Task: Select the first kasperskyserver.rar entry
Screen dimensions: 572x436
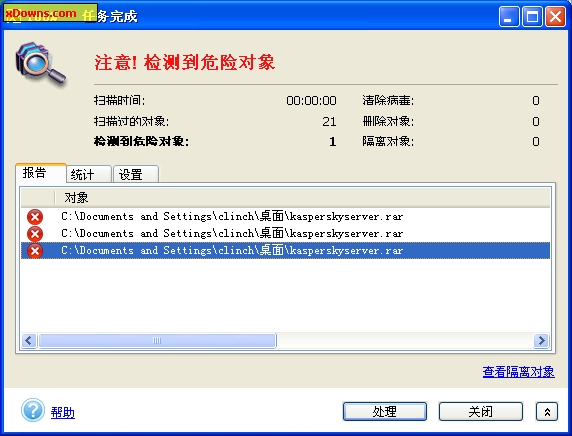Action: (285, 217)
